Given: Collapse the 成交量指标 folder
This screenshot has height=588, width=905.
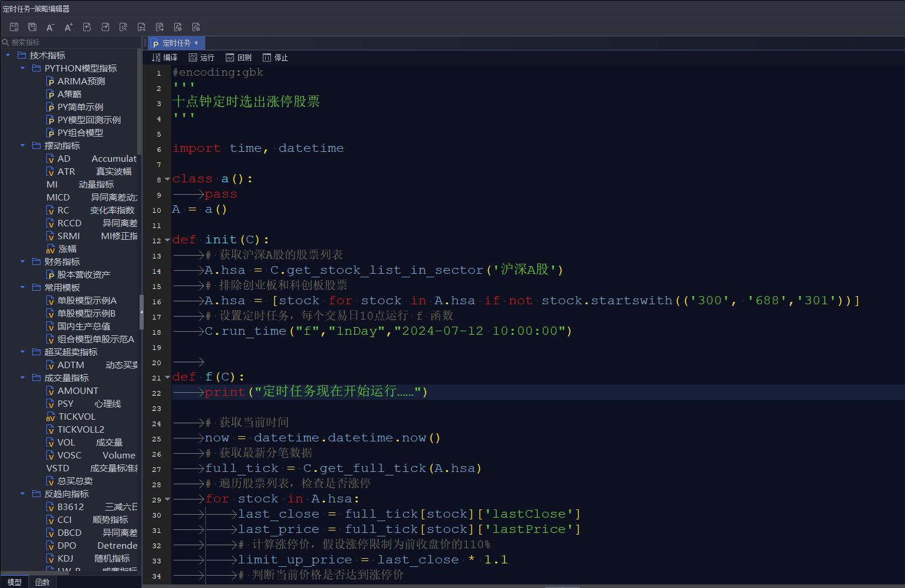Looking at the screenshot, I should pos(23,378).
